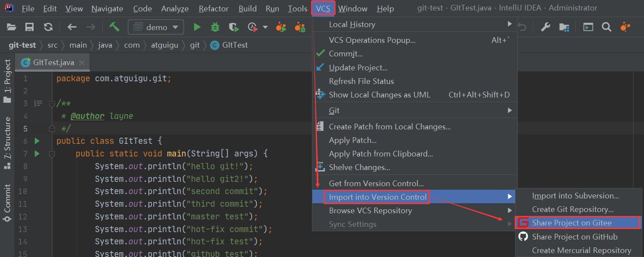Click the IntelliJ IDEA logo in title bar

[9, 8]
